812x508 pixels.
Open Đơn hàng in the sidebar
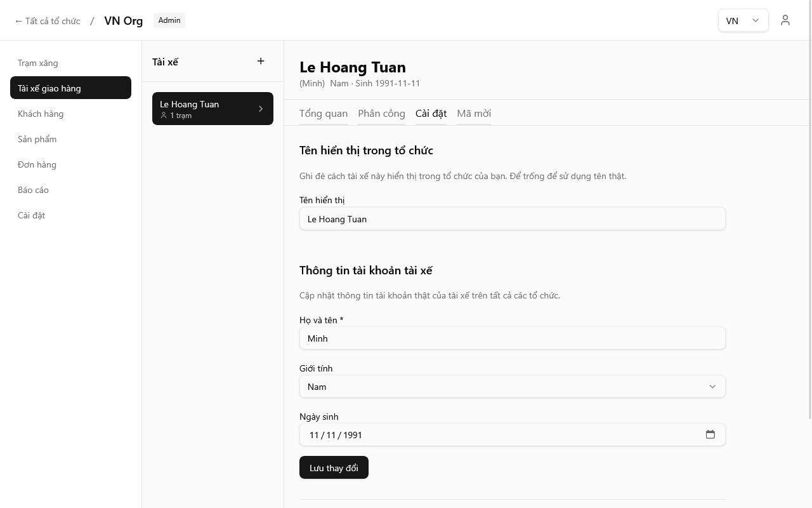point(37,164)
